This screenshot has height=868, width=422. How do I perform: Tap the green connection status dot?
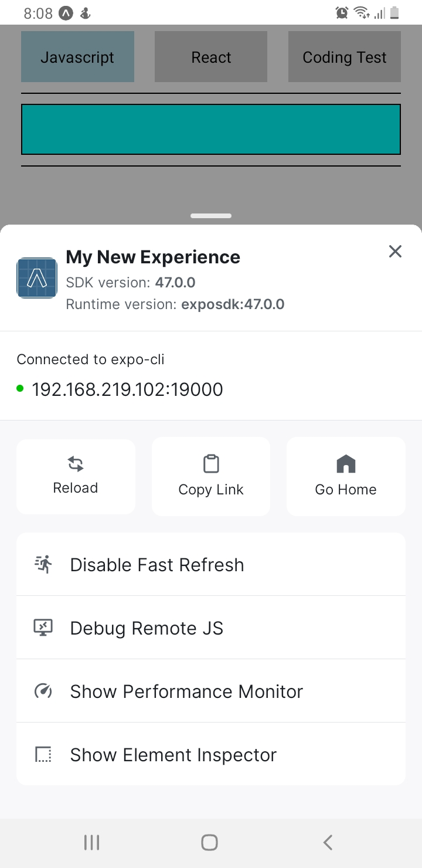pyautogui.click(x=21, y=388)
